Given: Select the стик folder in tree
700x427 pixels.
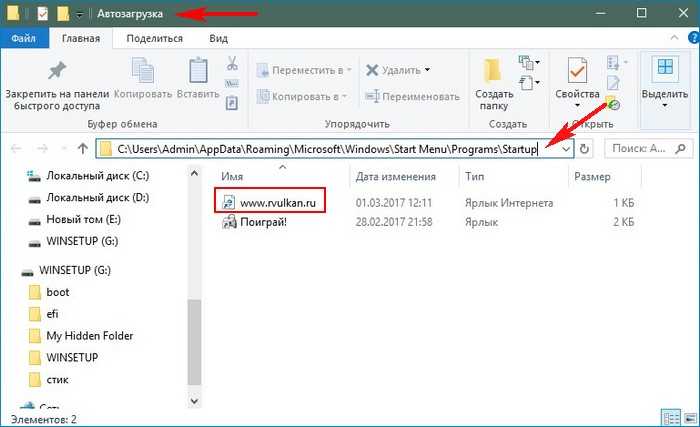Looking at the screenshot, I should (x=49, y=380).
